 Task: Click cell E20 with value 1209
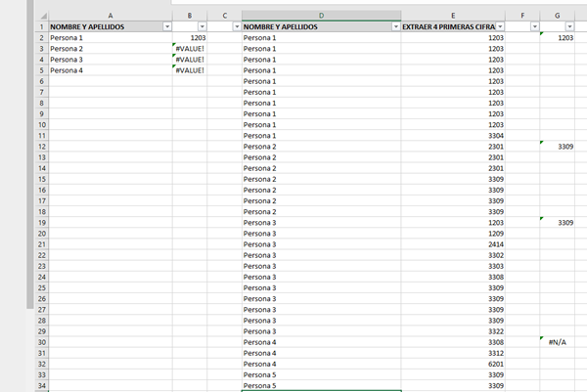[x=453, y=234]
